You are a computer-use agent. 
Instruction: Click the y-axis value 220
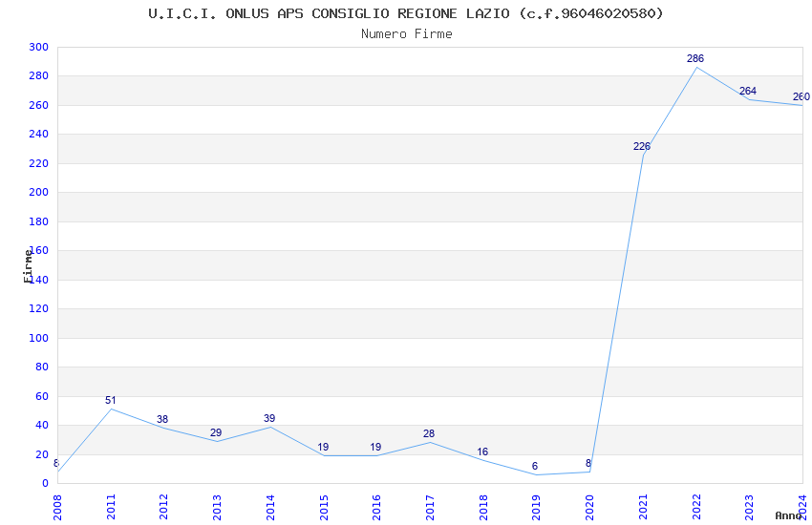tap(39, 163)
